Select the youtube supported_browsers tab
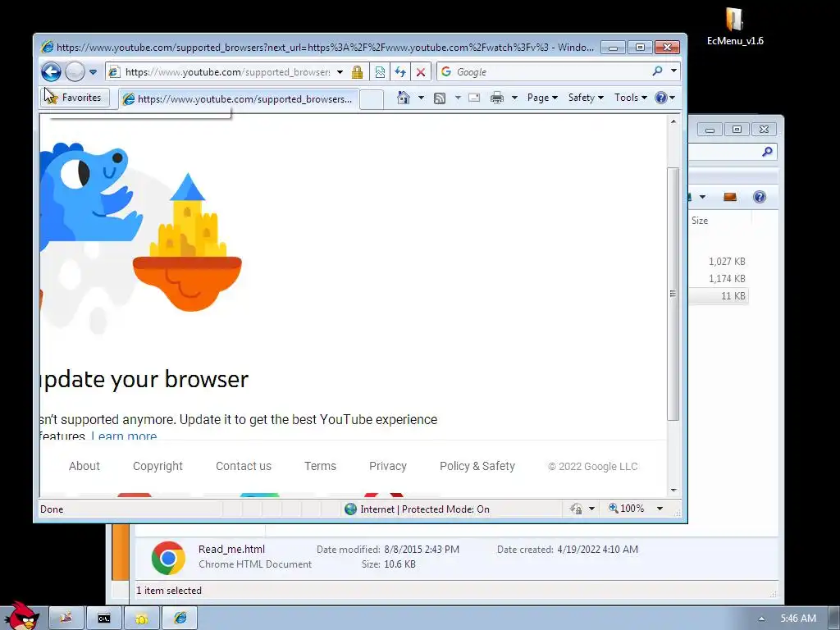Viewport: 840px width, 630px height. coord(238,99)
